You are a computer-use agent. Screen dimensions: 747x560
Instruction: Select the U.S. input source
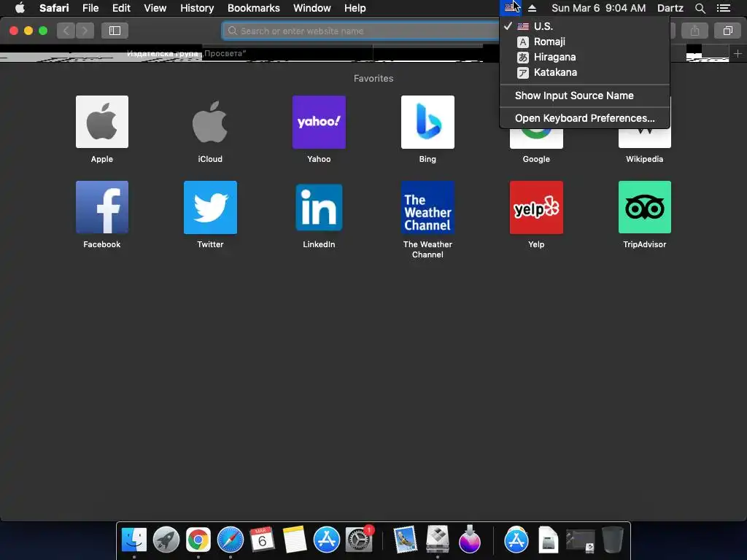pos(584,26)
